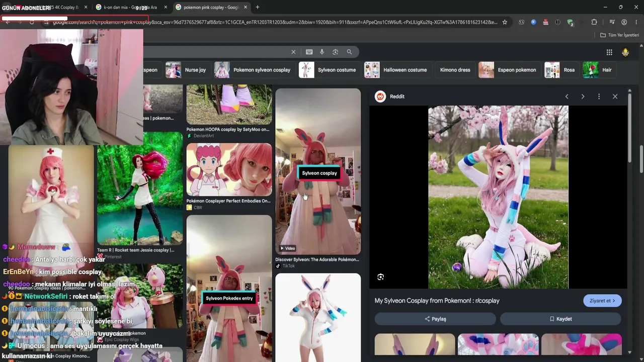Open the 'Tüm Yer İşaretleri' bookmarks folder
644x362 pixels.
click(619, 35)
